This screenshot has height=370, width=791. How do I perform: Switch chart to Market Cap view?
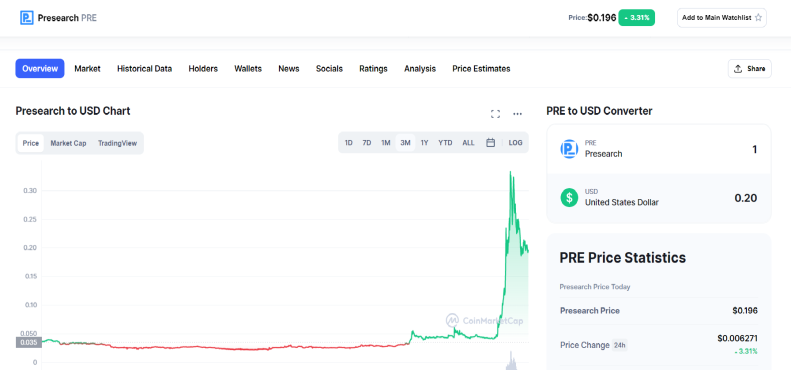[68, 143]
